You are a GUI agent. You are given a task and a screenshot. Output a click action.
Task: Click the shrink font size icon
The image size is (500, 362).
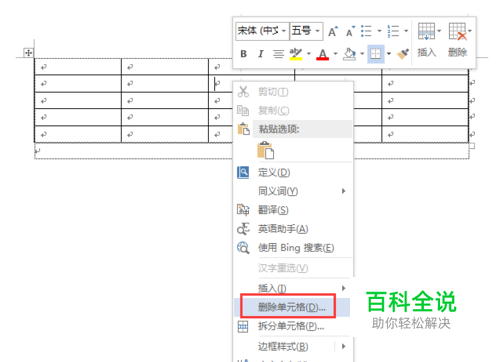point(350,31)
